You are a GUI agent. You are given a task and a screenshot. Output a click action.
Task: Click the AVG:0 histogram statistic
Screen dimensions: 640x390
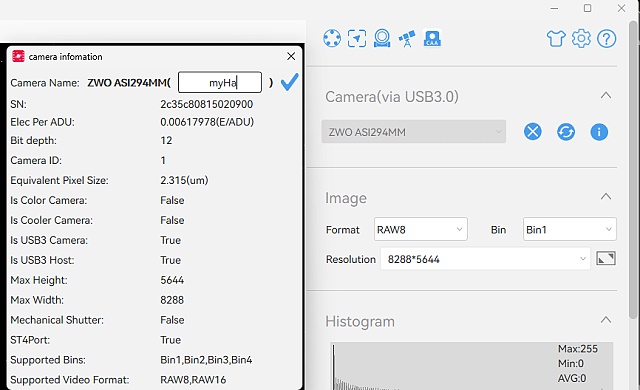point(572,379)
